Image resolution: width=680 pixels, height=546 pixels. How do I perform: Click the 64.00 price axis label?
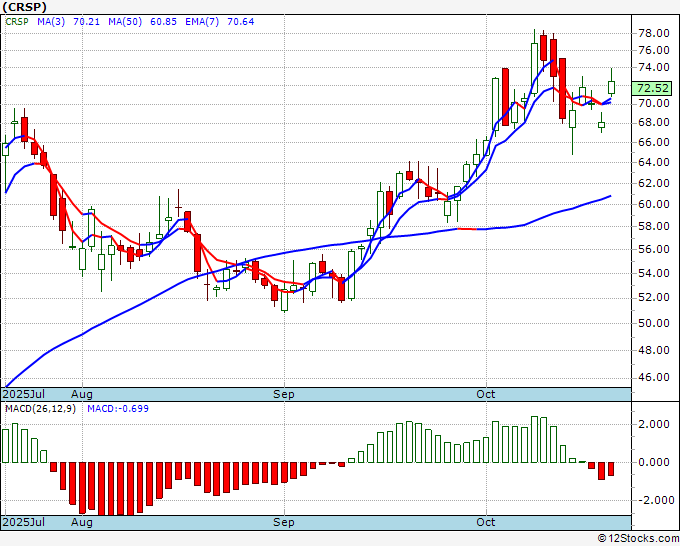[654, 162]
